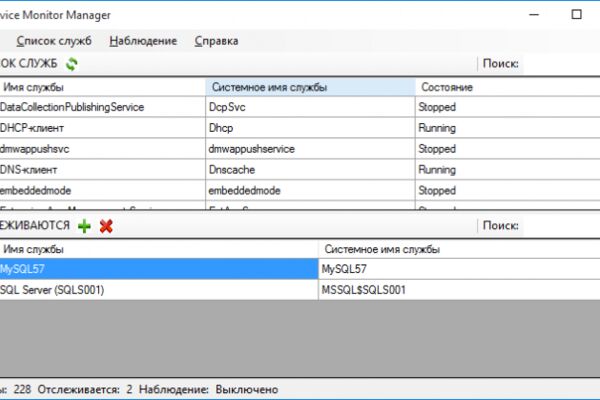The height and width of the screenshot is (400, 600).
Task: Click the Dhcp system name cell
Action: tap(310, 128)
